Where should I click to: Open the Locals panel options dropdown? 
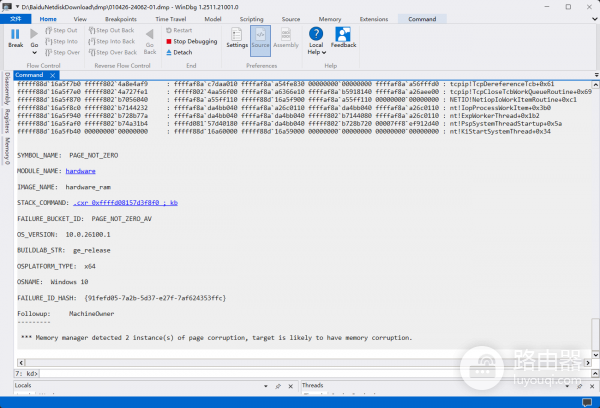coord(266,386)
